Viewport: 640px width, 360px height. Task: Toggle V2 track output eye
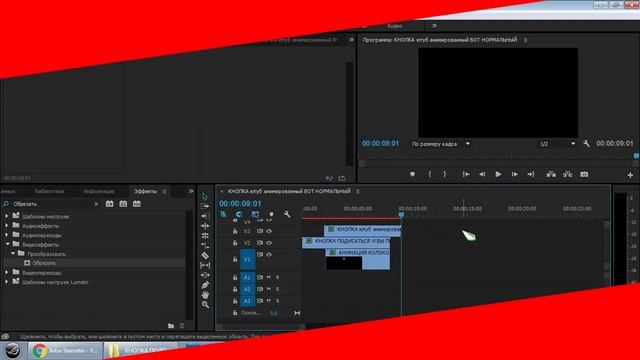point(269,243)
